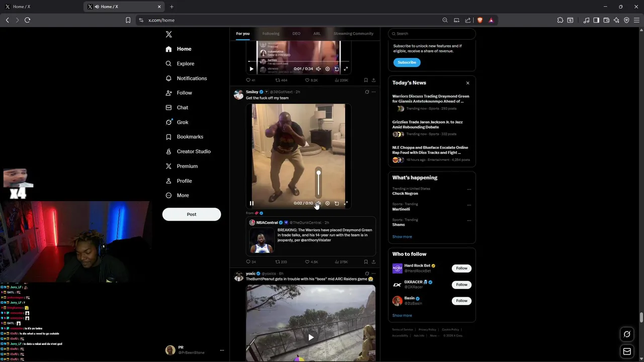Switch to the ARL tab
Screen dimensions: 644x362
317,34
